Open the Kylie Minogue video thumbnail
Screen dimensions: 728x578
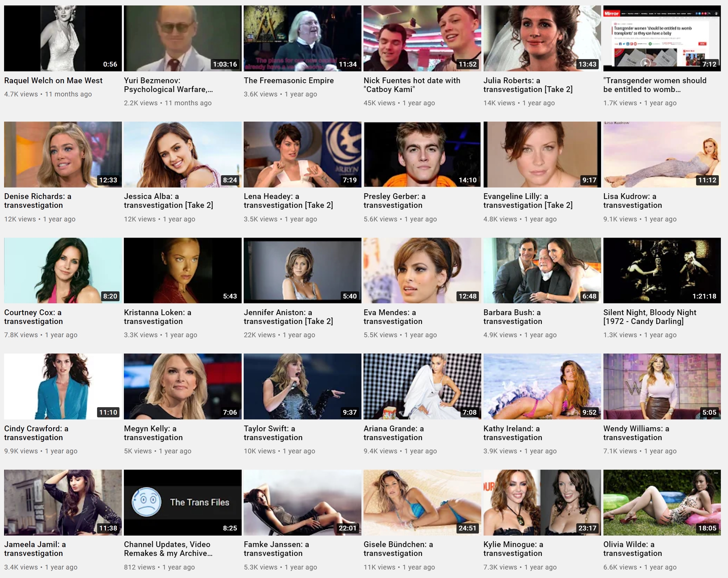pyautogui.click(x=542, y=503)
